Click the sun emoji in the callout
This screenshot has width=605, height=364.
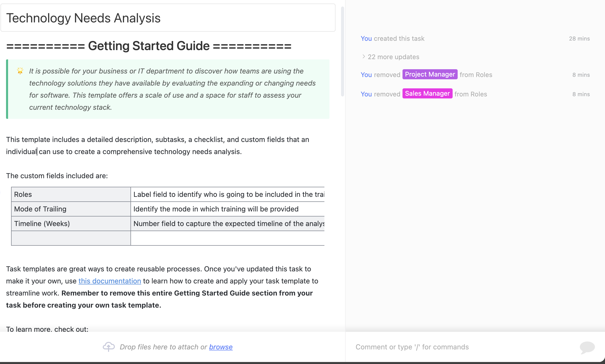(x=20, y=71)
